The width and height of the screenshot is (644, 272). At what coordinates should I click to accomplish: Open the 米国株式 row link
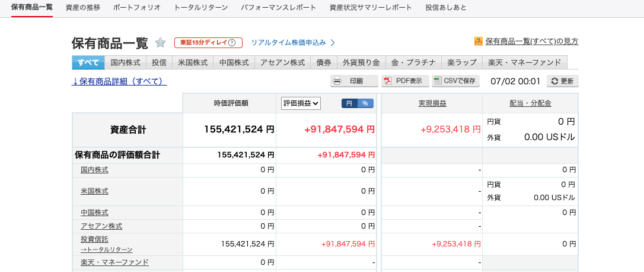[x=94, y=191]
